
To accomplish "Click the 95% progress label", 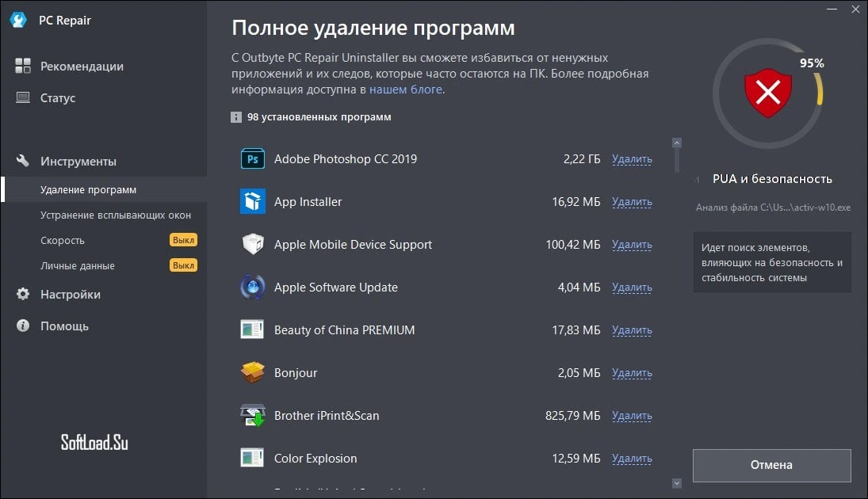I will pos(812,63).
